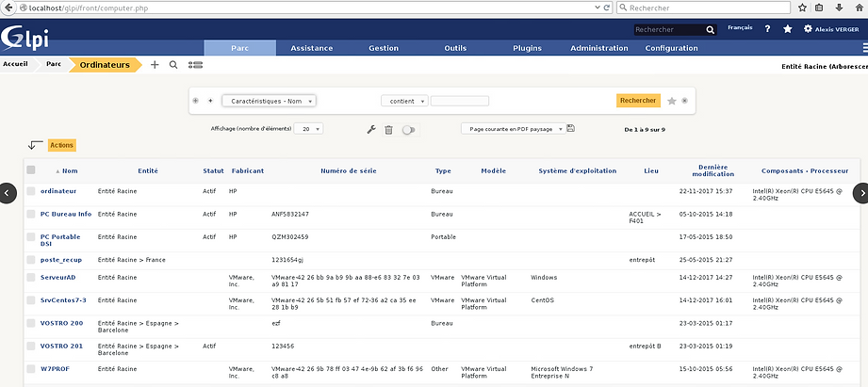
Task: Click the GLPI logo
Action: pyautogui.click(x=25, y=39)
